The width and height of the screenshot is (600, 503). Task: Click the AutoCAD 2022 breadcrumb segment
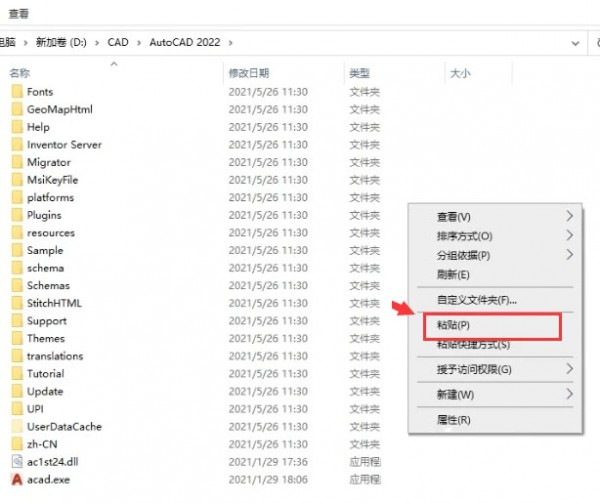185,42
